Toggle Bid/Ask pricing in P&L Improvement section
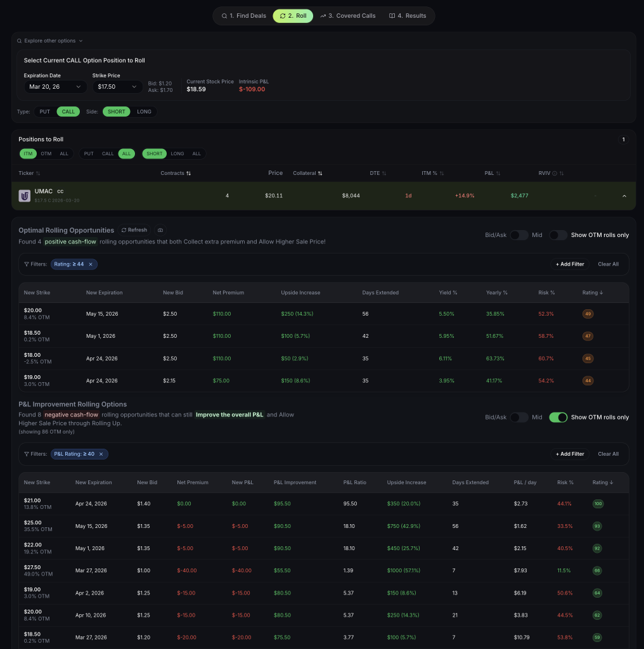The image size is (644, 649). [x=519, y=417]
